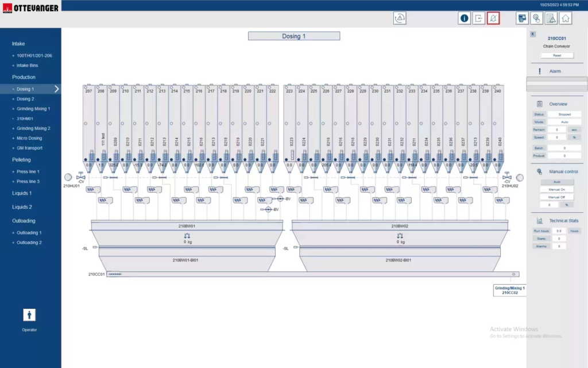Click the manual speed percent input field

click(x=550, y=205)
